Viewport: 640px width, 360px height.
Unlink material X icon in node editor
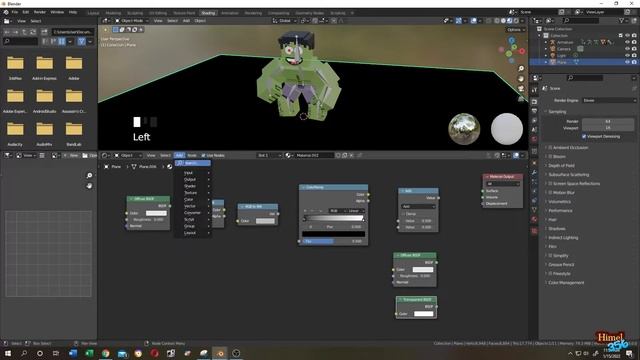coord(351,156)
